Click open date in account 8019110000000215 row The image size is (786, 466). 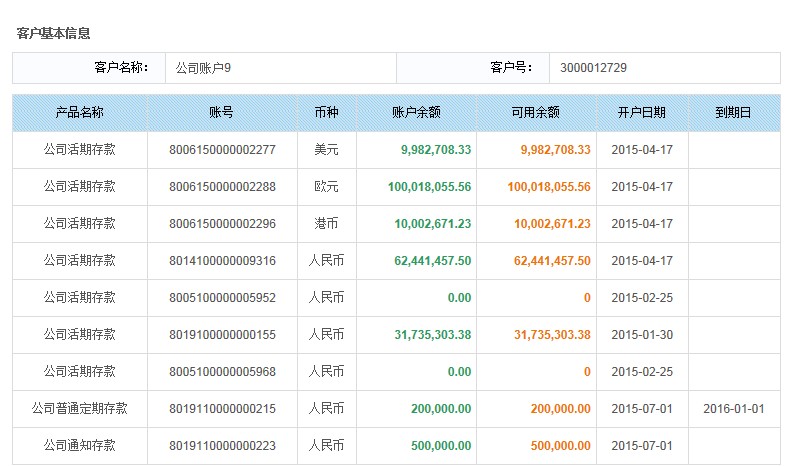(x=642, y=409)
